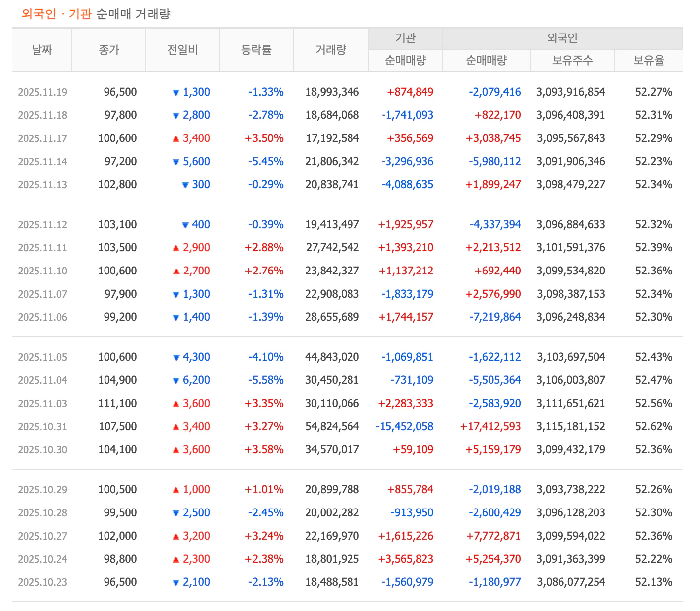Select the date 2025.11.19
Screen dimensions: 700x611
tap(42, 92)
